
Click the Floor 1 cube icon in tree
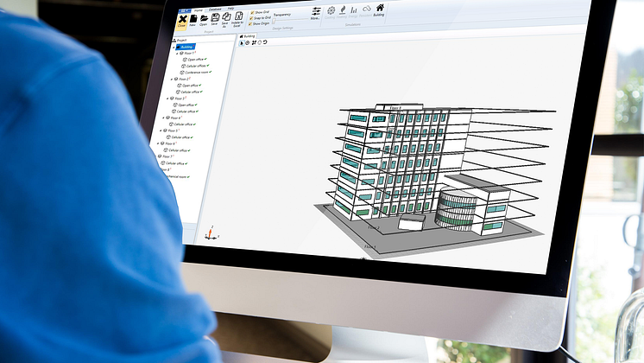pos(181,54)
